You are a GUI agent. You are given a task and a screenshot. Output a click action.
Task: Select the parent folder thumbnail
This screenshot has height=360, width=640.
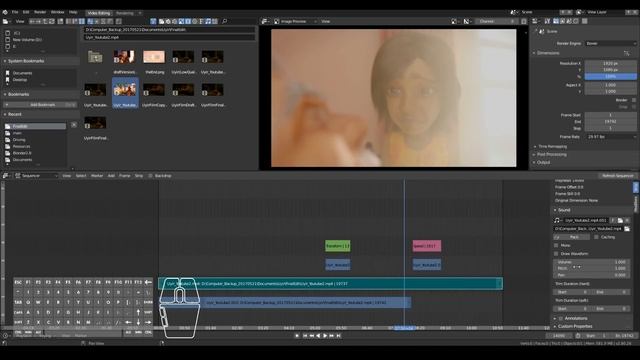(x=95, y=57)
